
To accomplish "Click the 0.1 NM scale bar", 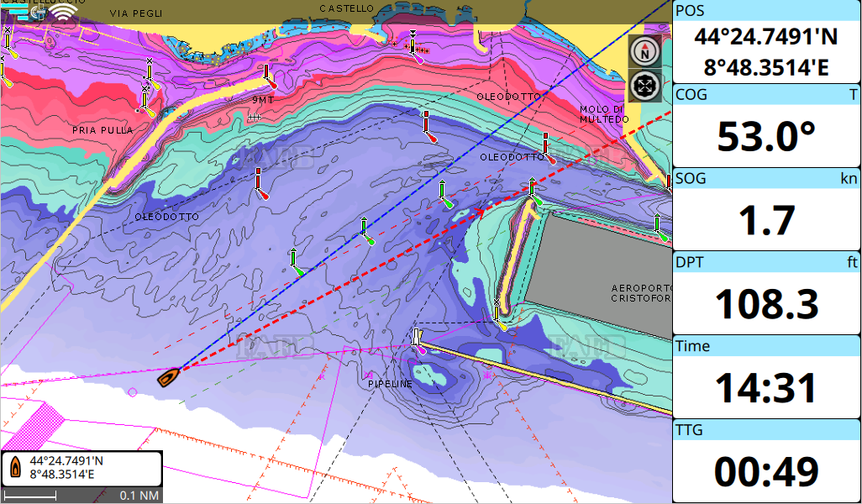I will point(81,496).
